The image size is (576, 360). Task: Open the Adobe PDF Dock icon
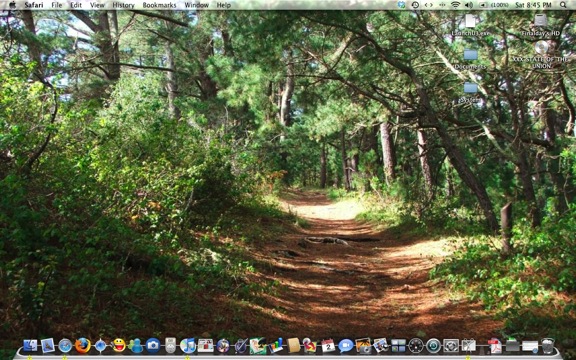[495, 346]
